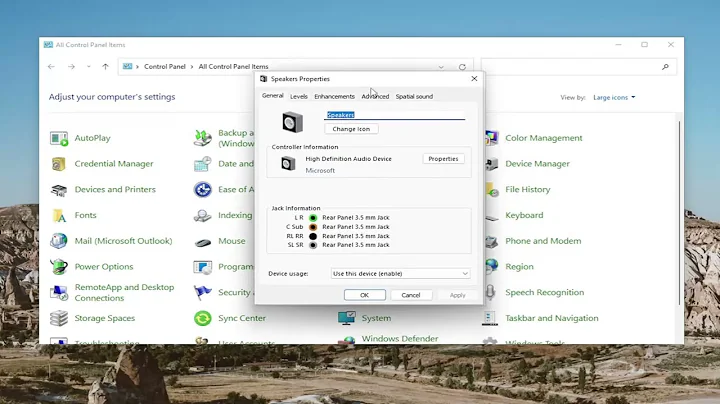Open the System icon
Image resolution: width=720 pixels, height=404 pixels.
pyautogui.click(x=346, y=318)
